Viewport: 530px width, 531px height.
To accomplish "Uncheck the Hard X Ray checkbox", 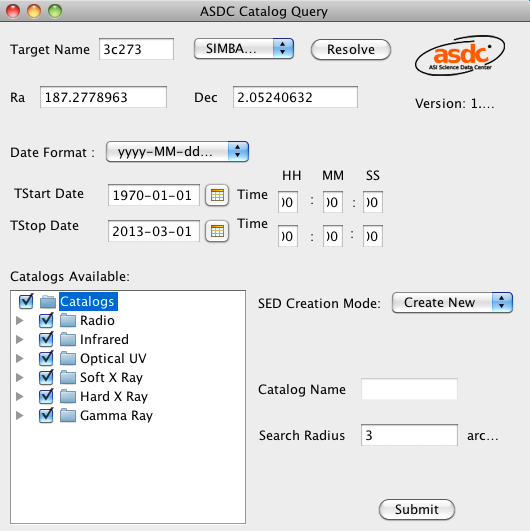I will 46,396.
